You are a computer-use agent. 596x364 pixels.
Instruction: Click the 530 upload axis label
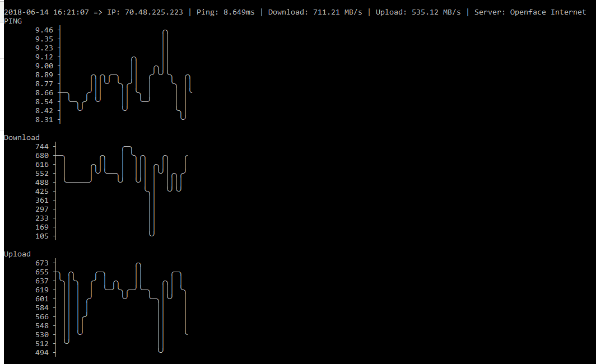(42, 334)
